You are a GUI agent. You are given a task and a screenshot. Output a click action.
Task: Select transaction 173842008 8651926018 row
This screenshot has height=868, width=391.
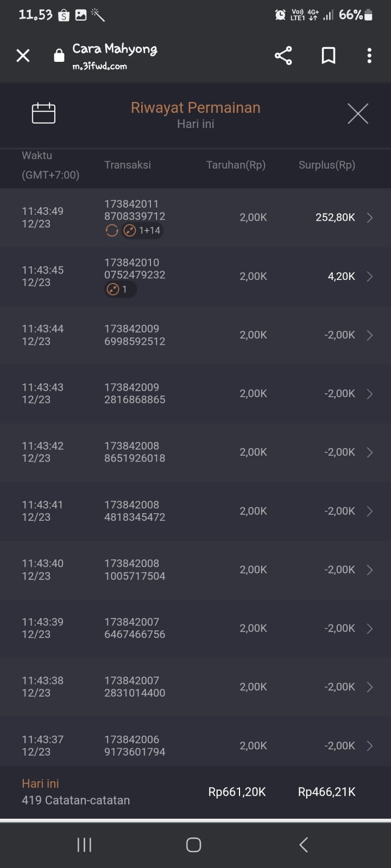[135, 452]
